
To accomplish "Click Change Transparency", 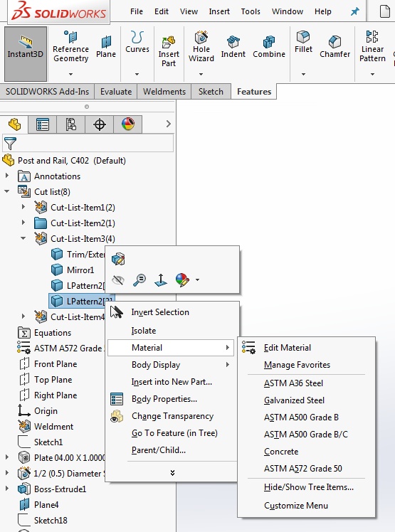I will click(x=171, y=416).
